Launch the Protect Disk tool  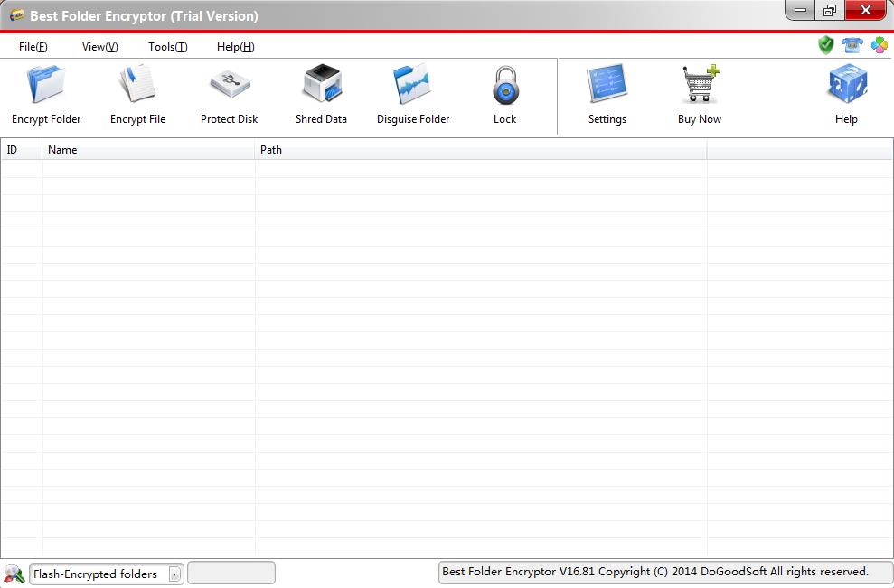coord(230,95)
